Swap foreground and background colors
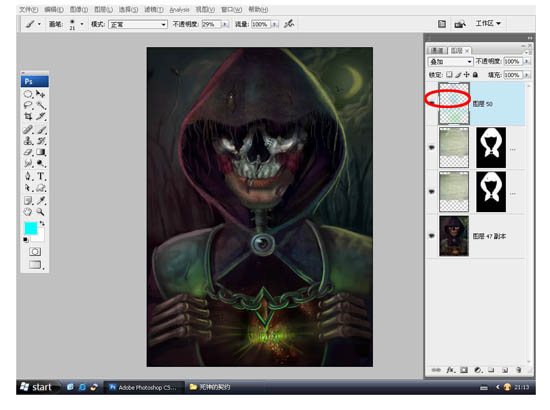 pyautogui.click(x=42, y=223)
